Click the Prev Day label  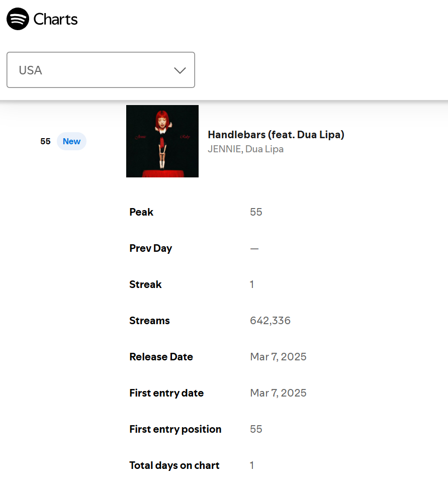point(150,248)
